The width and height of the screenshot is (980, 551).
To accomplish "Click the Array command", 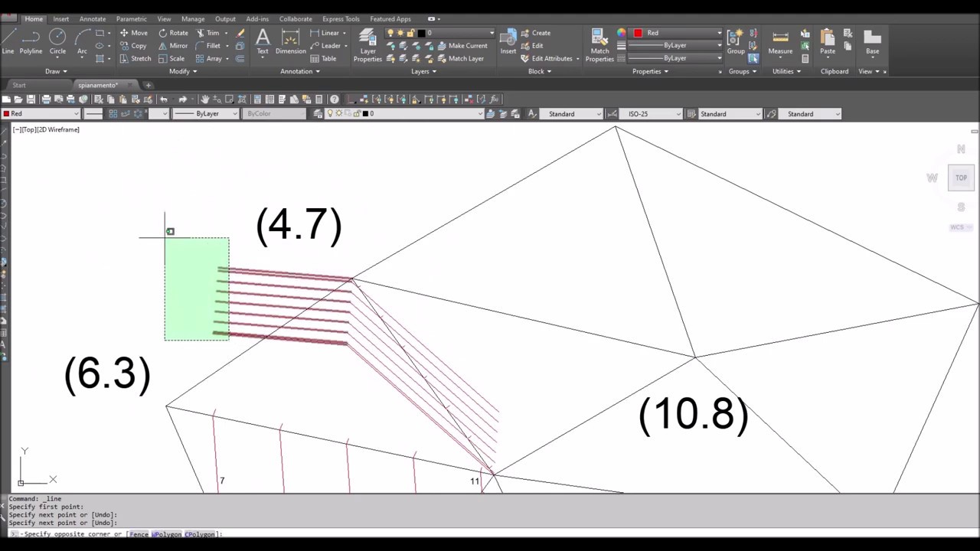I will pos(208,58).
